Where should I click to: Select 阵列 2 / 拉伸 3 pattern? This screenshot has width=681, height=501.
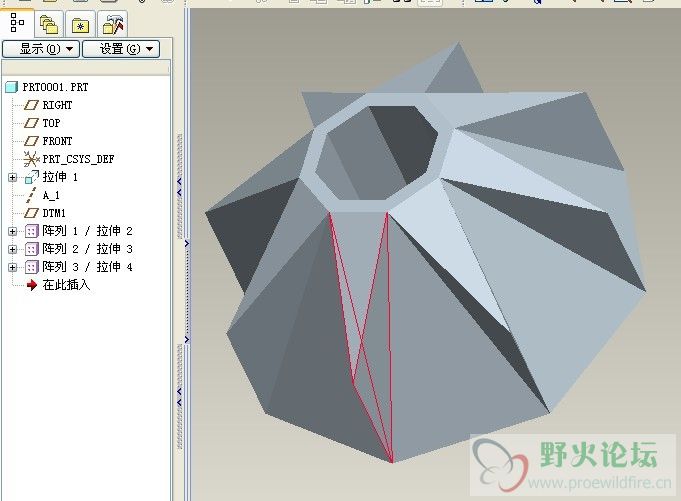pyautogui.click(x=87, y=249)
